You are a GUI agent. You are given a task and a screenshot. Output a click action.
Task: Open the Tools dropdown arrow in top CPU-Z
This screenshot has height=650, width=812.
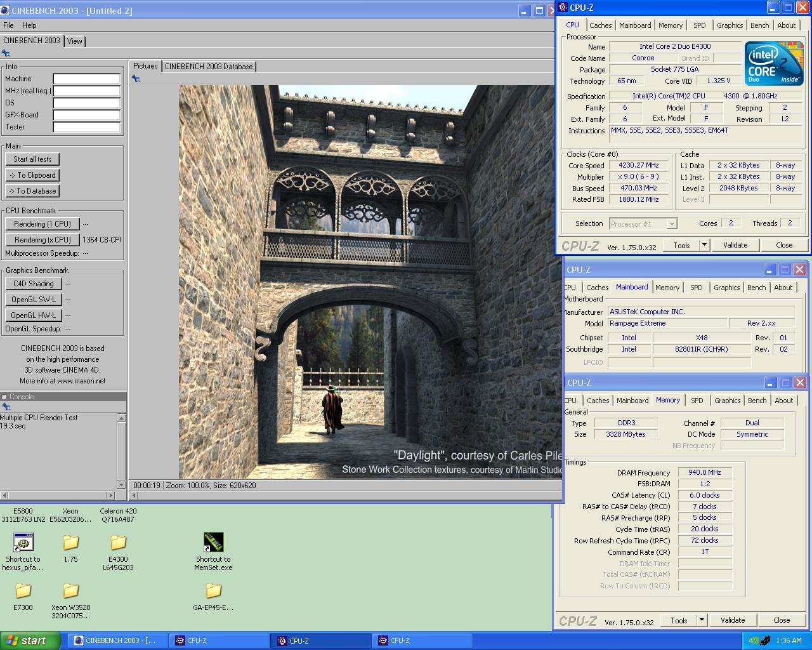pos(704,245)
